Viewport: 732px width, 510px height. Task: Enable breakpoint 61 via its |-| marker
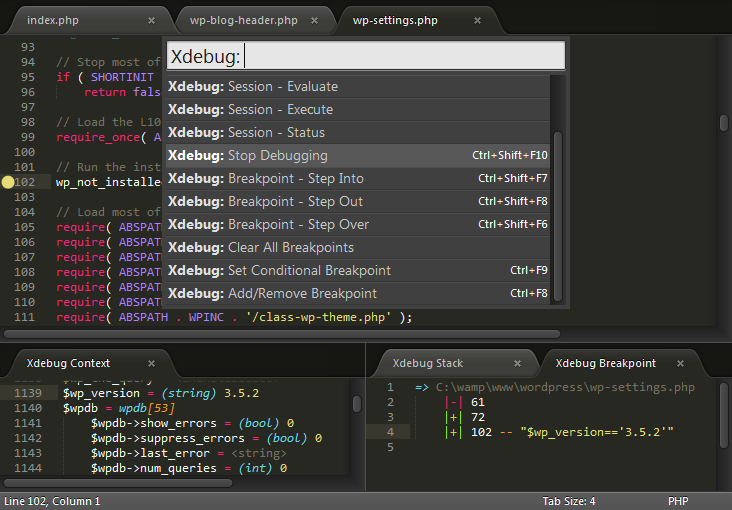point(453,402)
